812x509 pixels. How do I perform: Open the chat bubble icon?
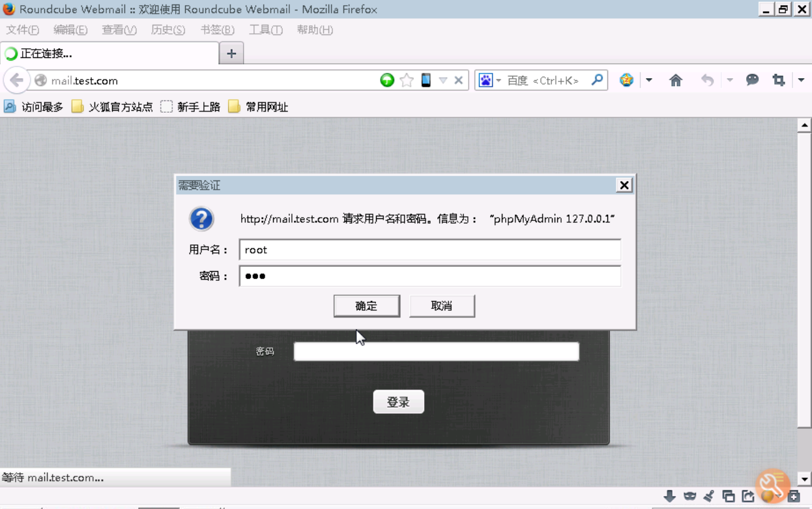click(x=752, y=80)
